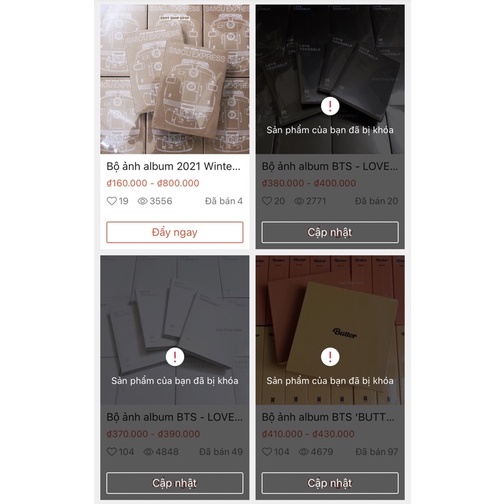Select the Đã bán 97 sold count
504x504 pixels.
coord(377,452)
